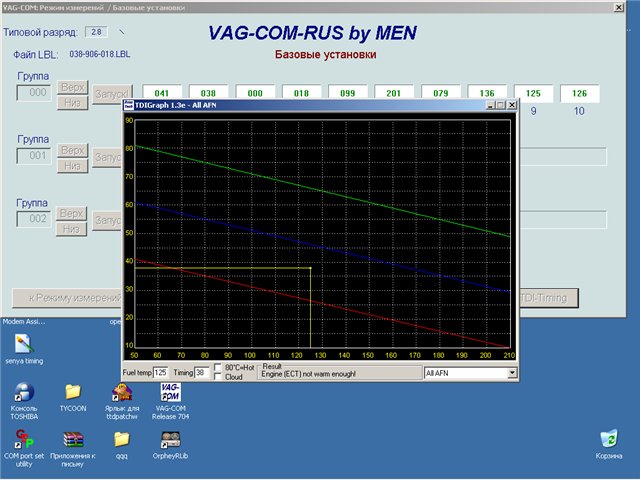Click the TDIGraph title bar icon
This screenshot has width=640, height=480.
[x=128, y=105]
